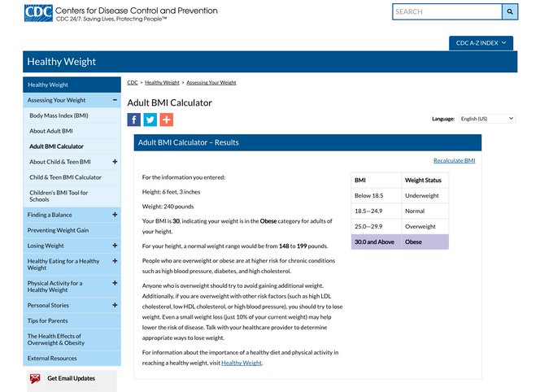Image resolution: width=553 pixels, height=392 pixels.
Task: Click the highlighted Obese table cell
Action: (x=425, y=242)
